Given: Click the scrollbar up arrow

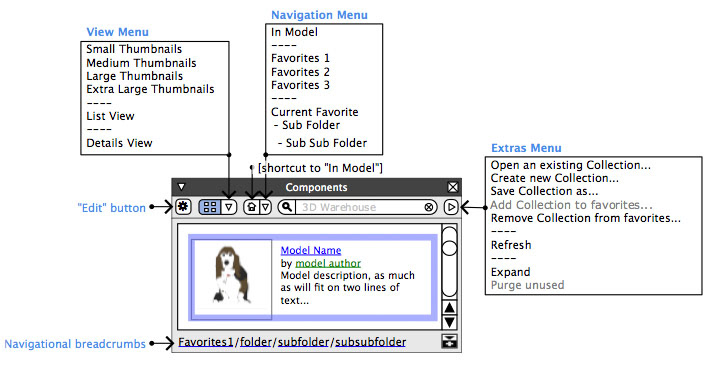Looking at the screenshot, I should click(450, 308).
